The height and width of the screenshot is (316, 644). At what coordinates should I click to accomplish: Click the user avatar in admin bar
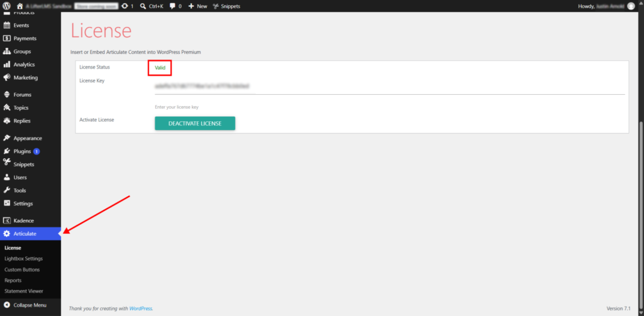point(631,6)
